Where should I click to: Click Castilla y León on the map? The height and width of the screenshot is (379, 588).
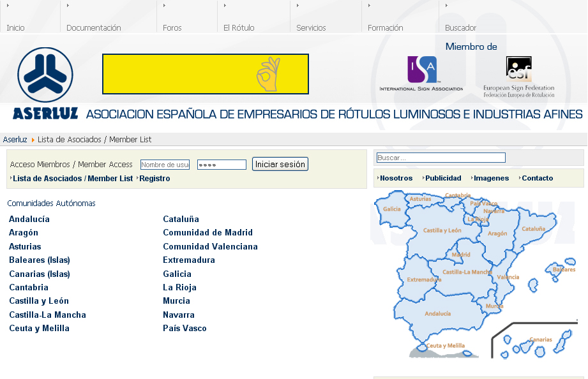coord(442,230)
